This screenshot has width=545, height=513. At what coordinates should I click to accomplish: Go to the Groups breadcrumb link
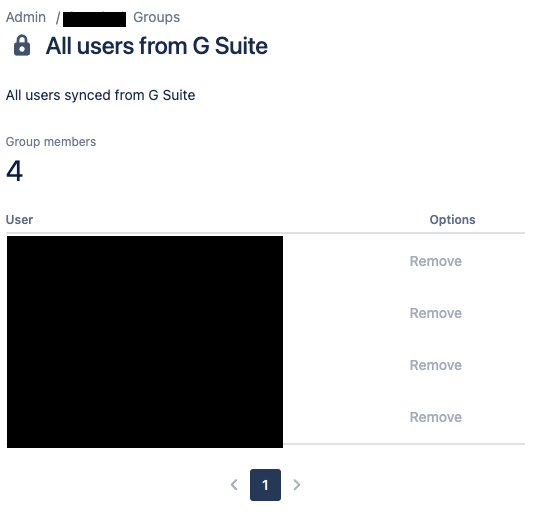coord(156,17)
